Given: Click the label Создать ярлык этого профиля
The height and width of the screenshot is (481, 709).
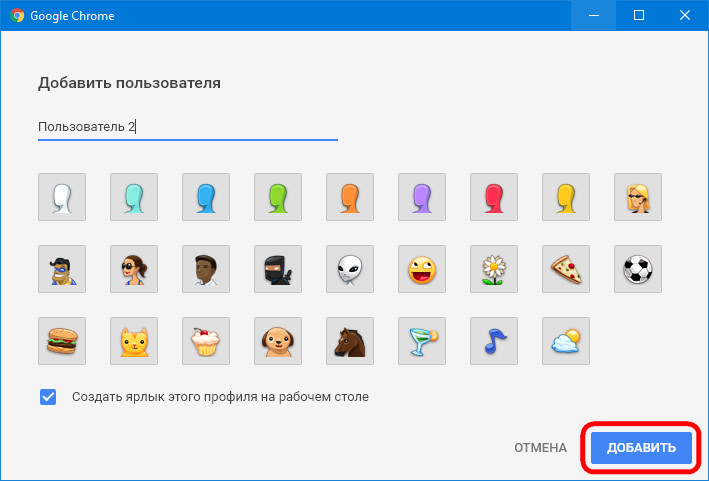Looking at the screenshot, I should (220, 397).
